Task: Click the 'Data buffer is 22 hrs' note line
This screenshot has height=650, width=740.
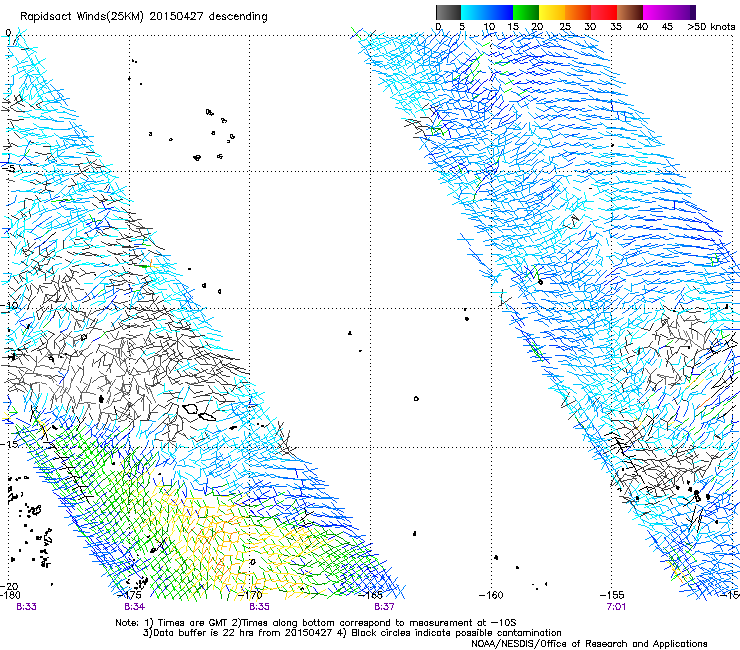Action: coord(352,633)
